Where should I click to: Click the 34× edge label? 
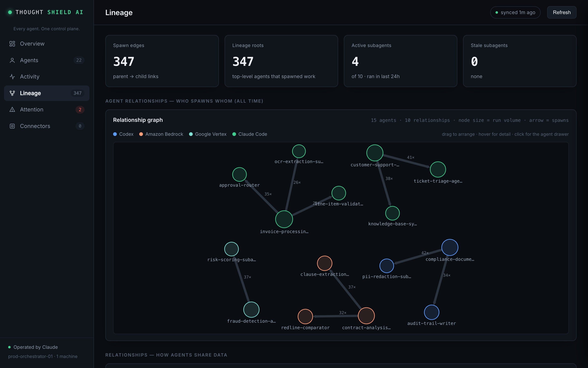(447, 275)
